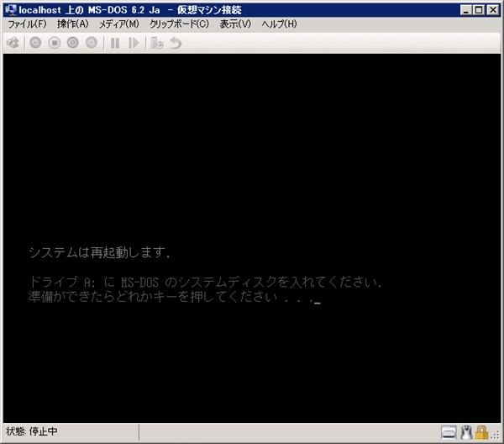Open the 表示(V) menu

[x=235, y=24]
